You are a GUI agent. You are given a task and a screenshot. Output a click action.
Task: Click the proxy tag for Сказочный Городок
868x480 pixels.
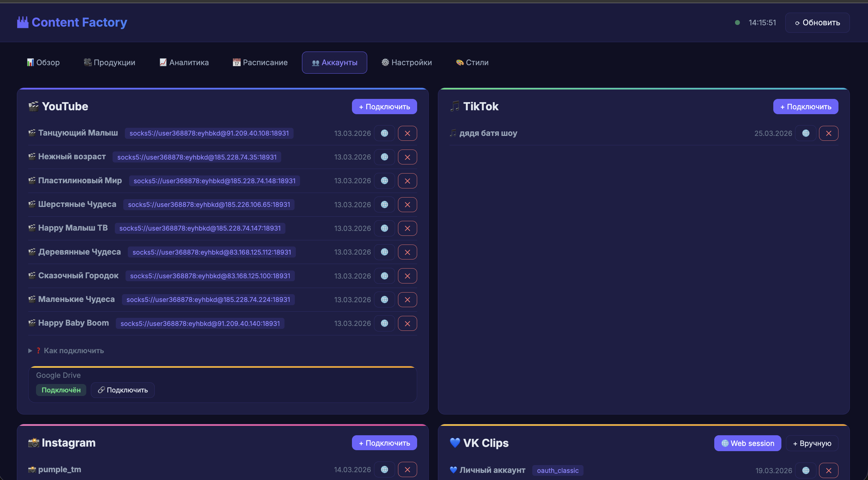(x=210, y=276)
